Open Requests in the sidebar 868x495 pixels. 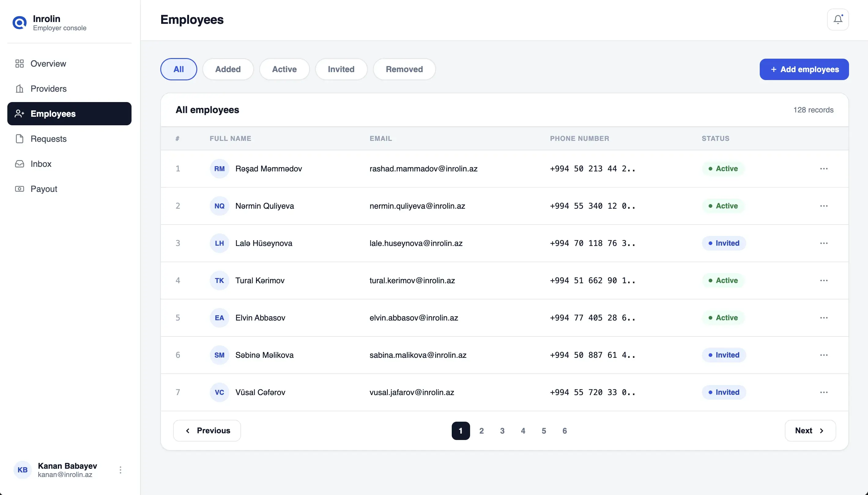point(69,139)
